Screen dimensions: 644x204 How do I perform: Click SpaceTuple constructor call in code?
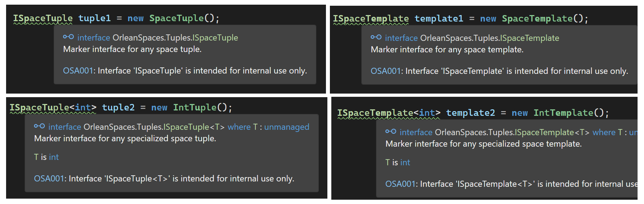pos(176,18)
